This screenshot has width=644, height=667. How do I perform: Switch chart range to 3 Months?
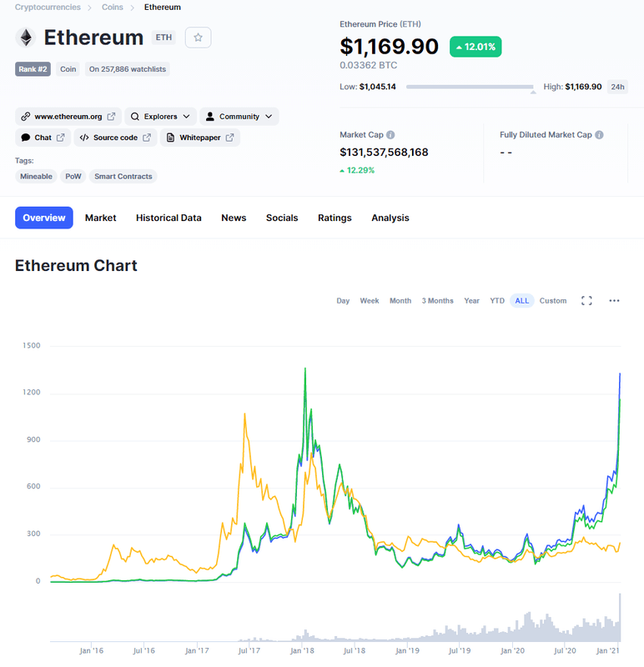438,301
